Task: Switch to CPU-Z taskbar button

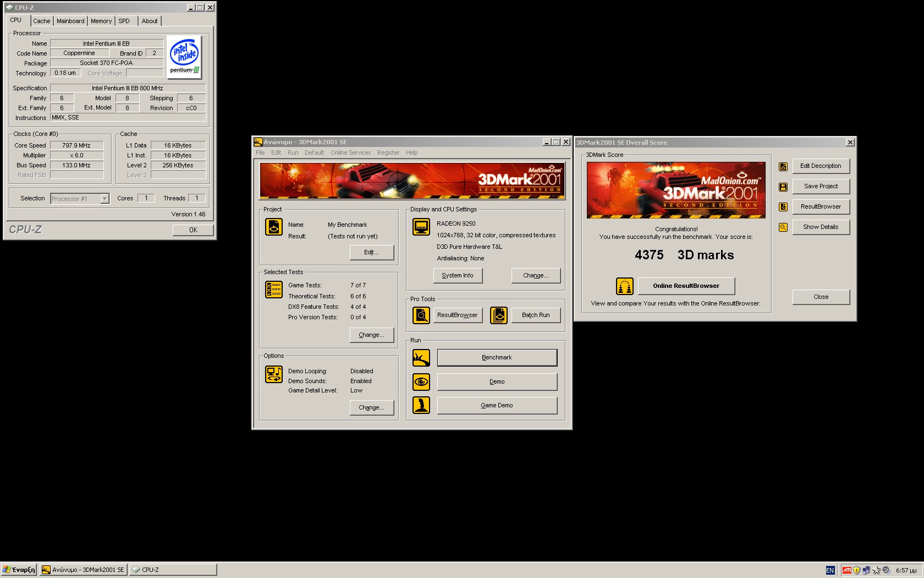Action: (x=173, y=570)
